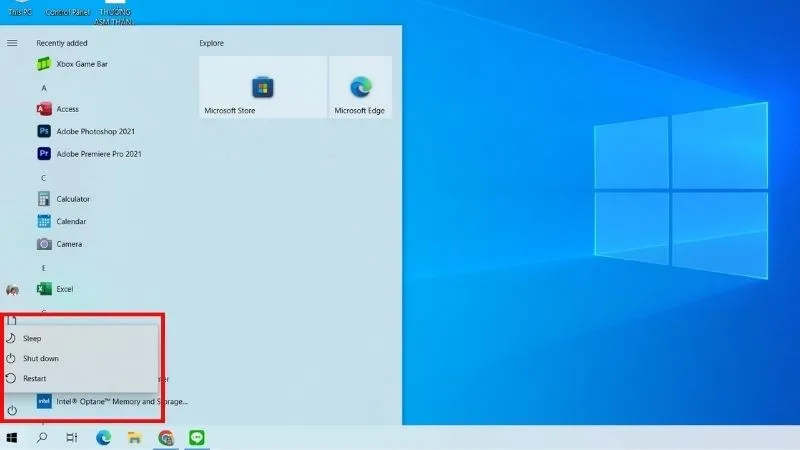Open LINE app from taskbar
The height and width of the screenshot is (450, 800).
(197, 437)
